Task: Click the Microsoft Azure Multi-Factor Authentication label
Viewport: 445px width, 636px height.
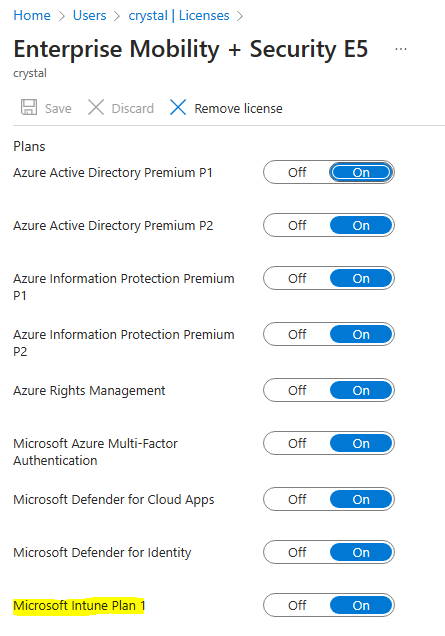Action: point(95,452)
